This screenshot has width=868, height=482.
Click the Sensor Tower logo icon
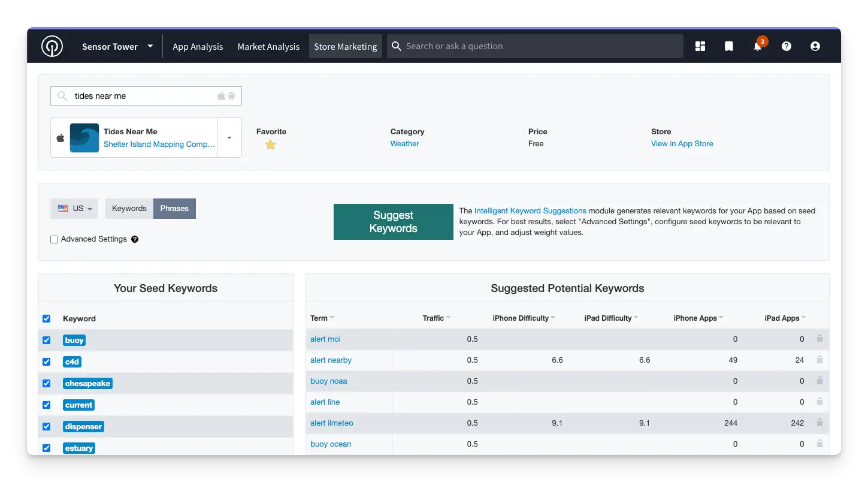pyautogui.click(x=52, y=46)
